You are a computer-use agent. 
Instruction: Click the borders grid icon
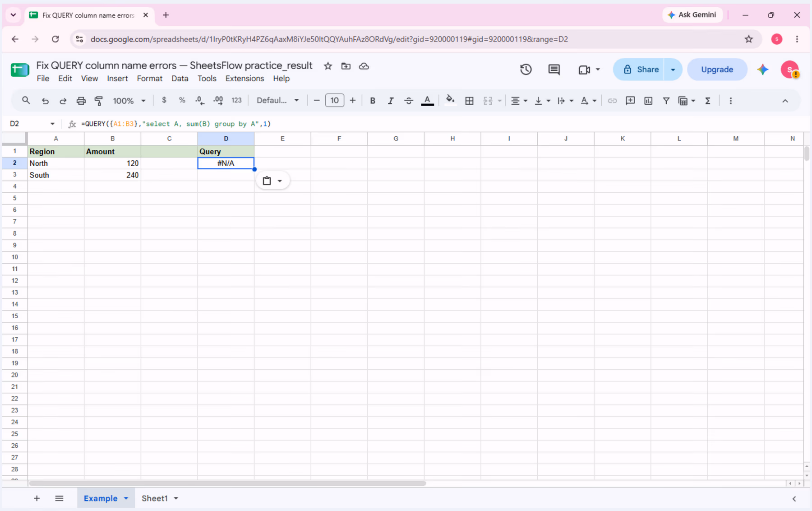tap(469, 101)
